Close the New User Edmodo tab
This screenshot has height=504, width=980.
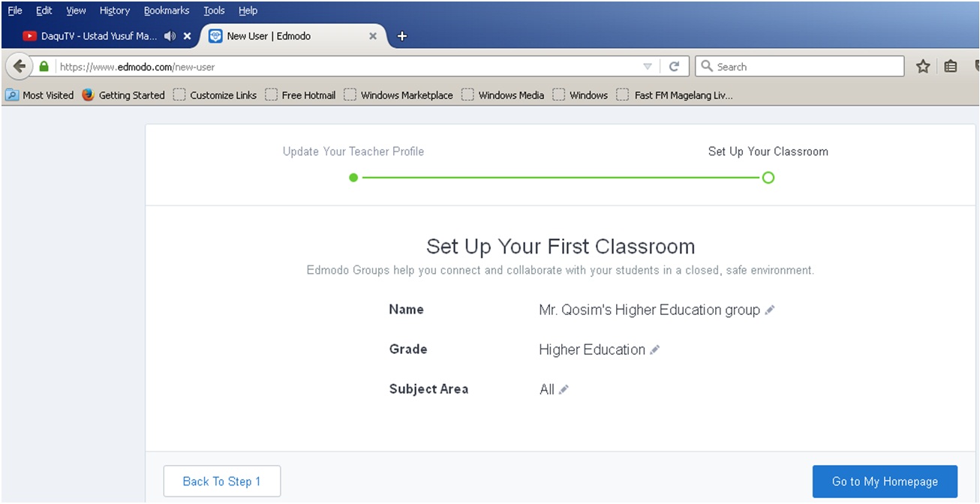373,36
